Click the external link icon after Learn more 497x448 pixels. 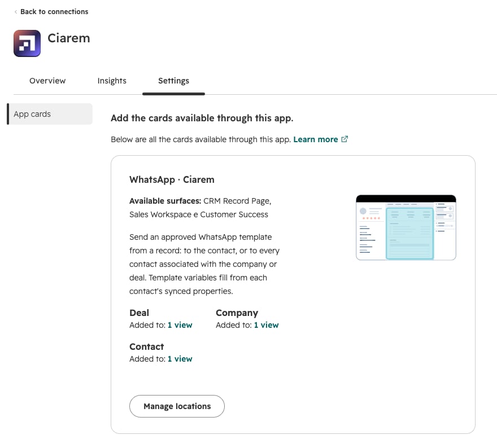coord(345,139)
